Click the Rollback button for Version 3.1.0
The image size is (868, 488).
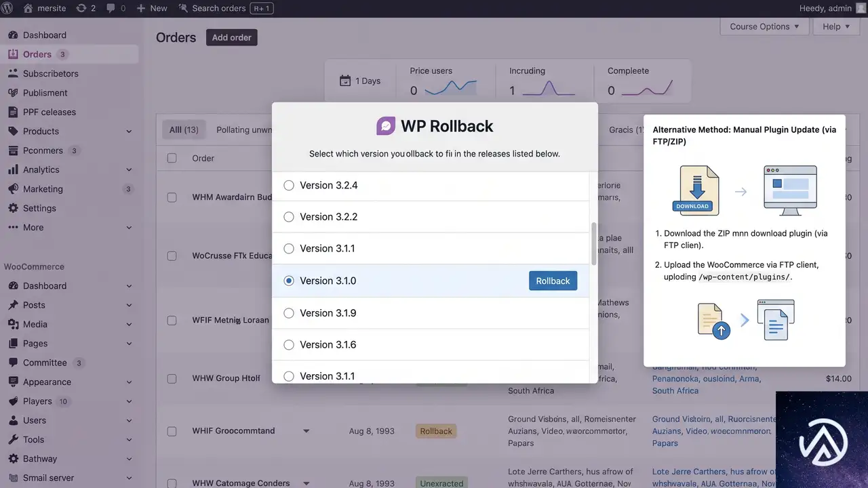click(x=553, y=281)
